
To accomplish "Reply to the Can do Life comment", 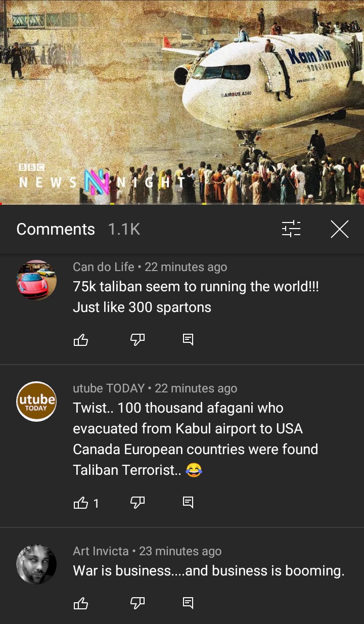I will point(188,340).
